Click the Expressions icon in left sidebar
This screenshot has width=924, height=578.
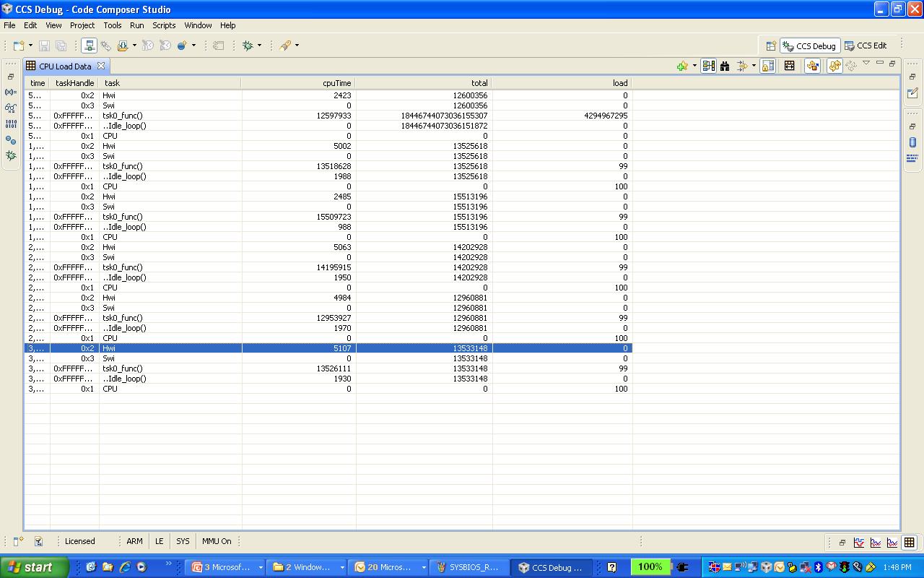coord(11,92)
